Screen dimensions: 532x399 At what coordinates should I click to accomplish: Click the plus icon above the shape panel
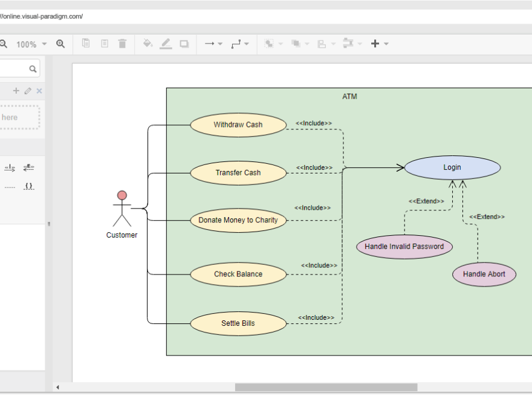coord(16,91)
